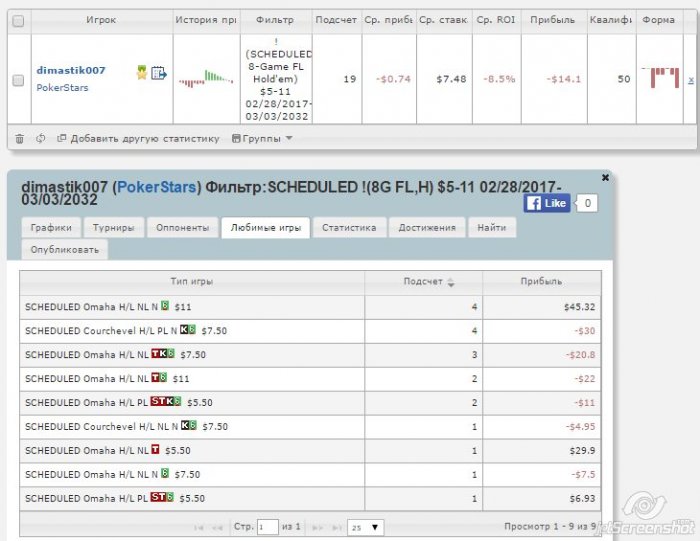Click the Like count box showing 0
This screenshot has width=700, height=541.
click(x=587, y=203)
